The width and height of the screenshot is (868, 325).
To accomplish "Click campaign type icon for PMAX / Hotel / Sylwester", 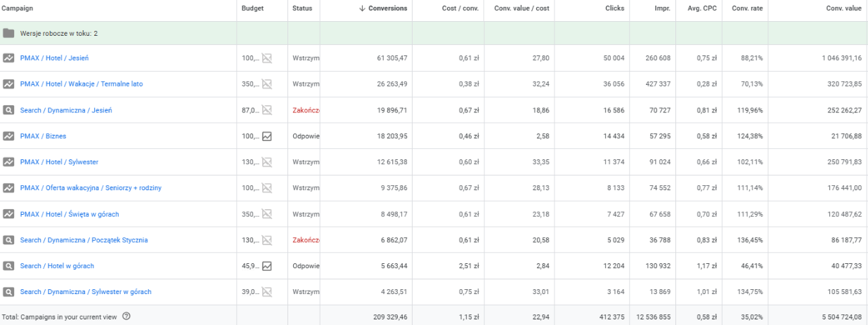I will pyautogui.click(x=8, y=162).
